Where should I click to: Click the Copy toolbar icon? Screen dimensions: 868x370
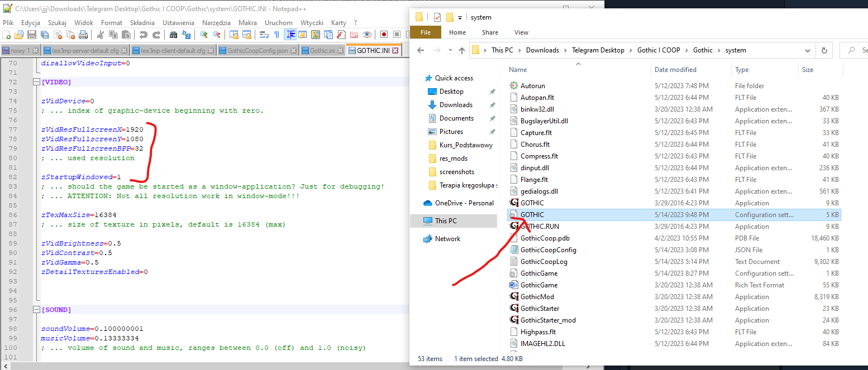[x=113, y=35]
